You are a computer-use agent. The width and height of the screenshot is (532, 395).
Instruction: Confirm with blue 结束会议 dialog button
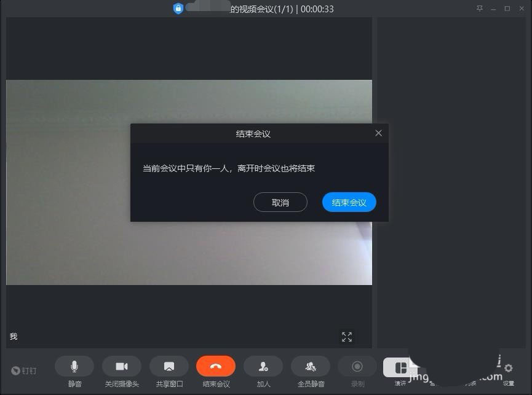coord(349,202)
